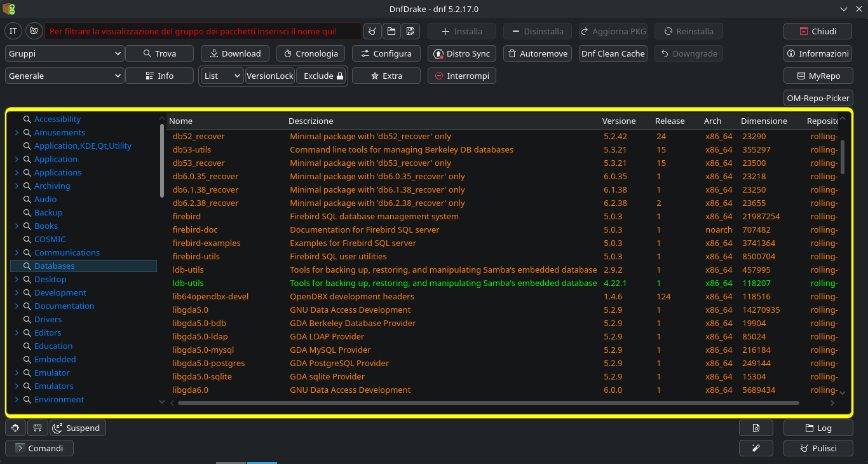Select the Databases category in the tree

[55, 266]
